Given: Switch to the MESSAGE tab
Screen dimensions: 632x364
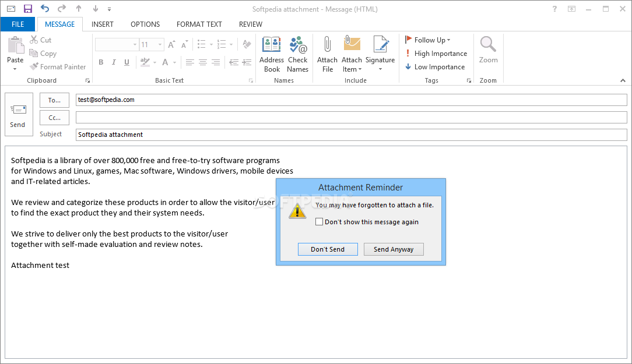Looking at the screenshot, I should coord(59,24).
